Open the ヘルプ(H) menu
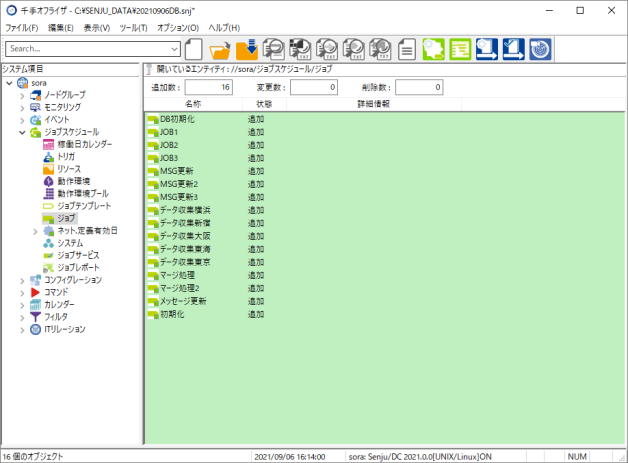This screenshot has width=628, height=463. pos(224,28)
